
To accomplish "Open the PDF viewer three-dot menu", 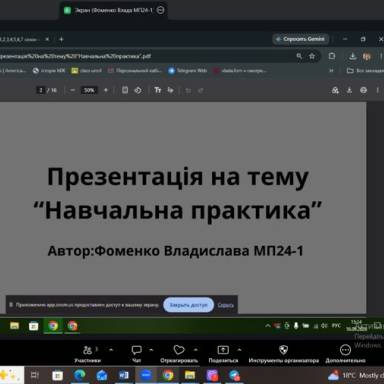I will pos(377,90).
